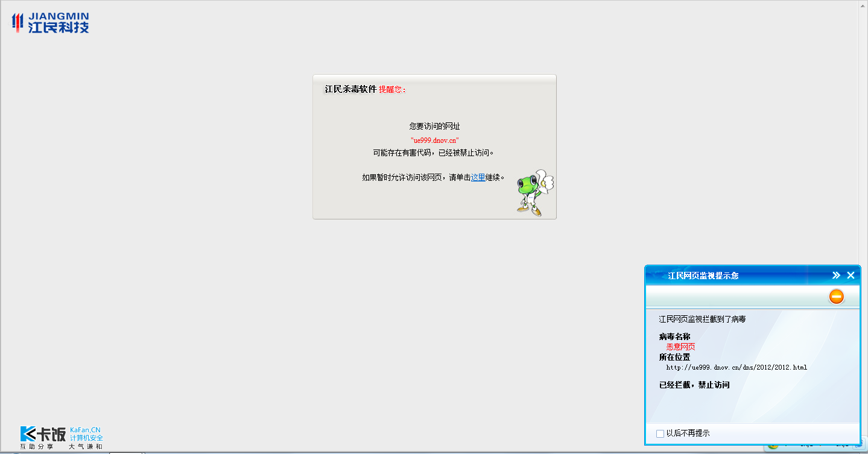868x454 pixels.
Task: Click the 您要访问的网址 line
Action: (x=434, y=126)
